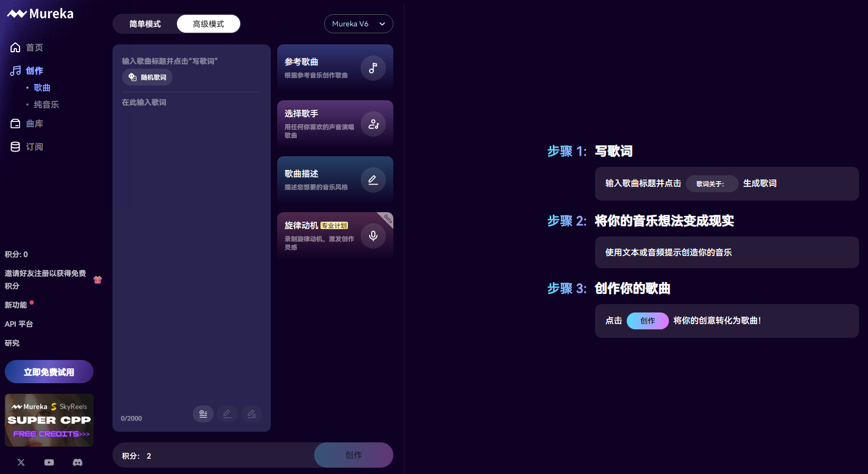Image resolution: width=868 pixels, height=474 pixels.
Task: Open the Discord icon in sidebar footer
Action: click(x=78, y=462)
